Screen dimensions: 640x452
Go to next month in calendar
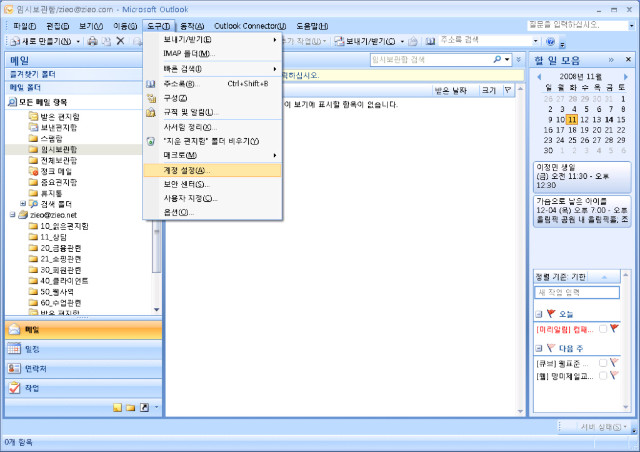625,77
